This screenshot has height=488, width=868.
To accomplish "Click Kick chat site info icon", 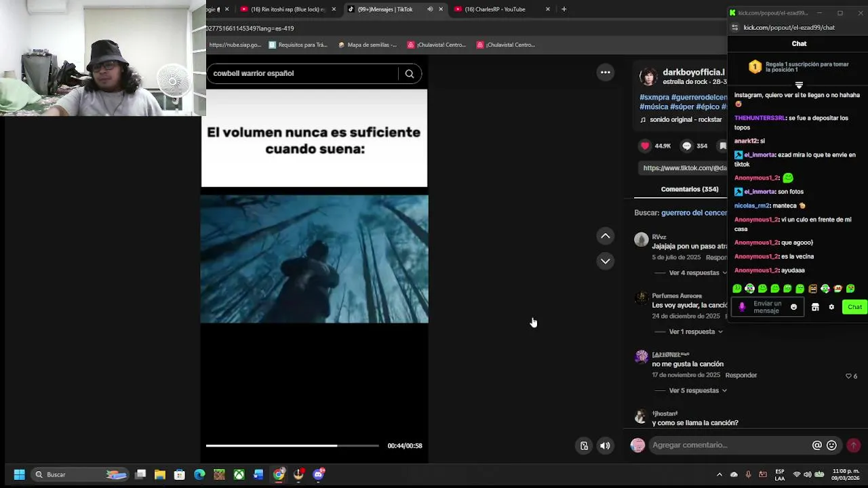I will pyautogui.click(x=735, y=28).
